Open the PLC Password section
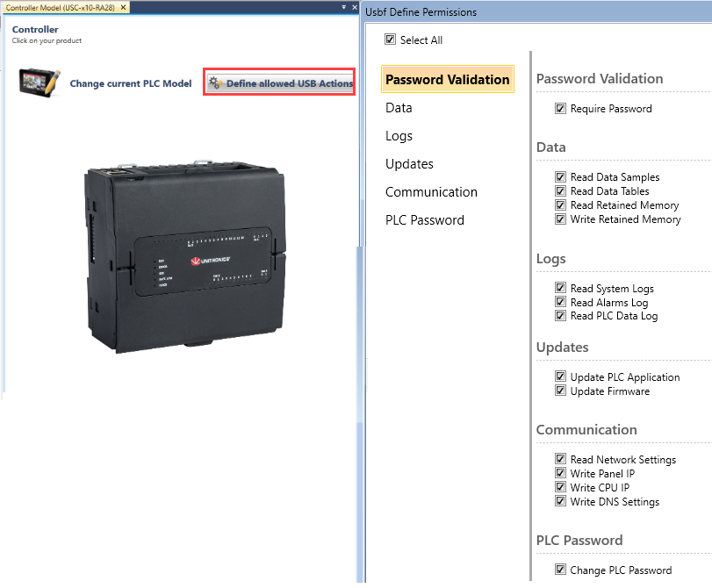Screen dimensions: 712x588 point(425,219)
